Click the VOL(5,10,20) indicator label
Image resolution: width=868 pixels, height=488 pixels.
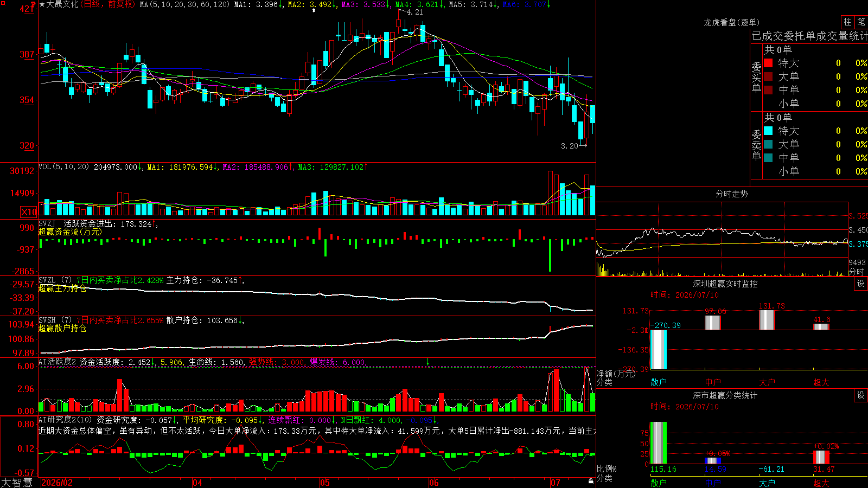pyautogui.click(x=63, y=167)
